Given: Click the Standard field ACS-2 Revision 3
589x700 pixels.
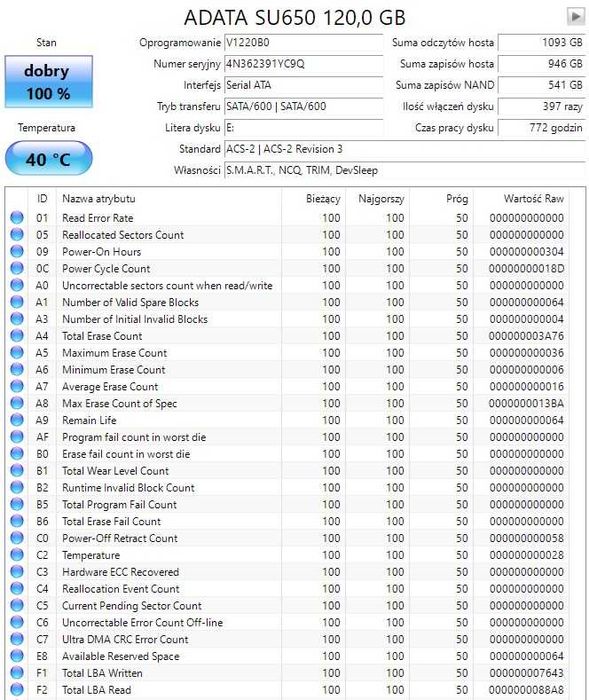Looking at the screenshot, I should click(x=405, y=149).
